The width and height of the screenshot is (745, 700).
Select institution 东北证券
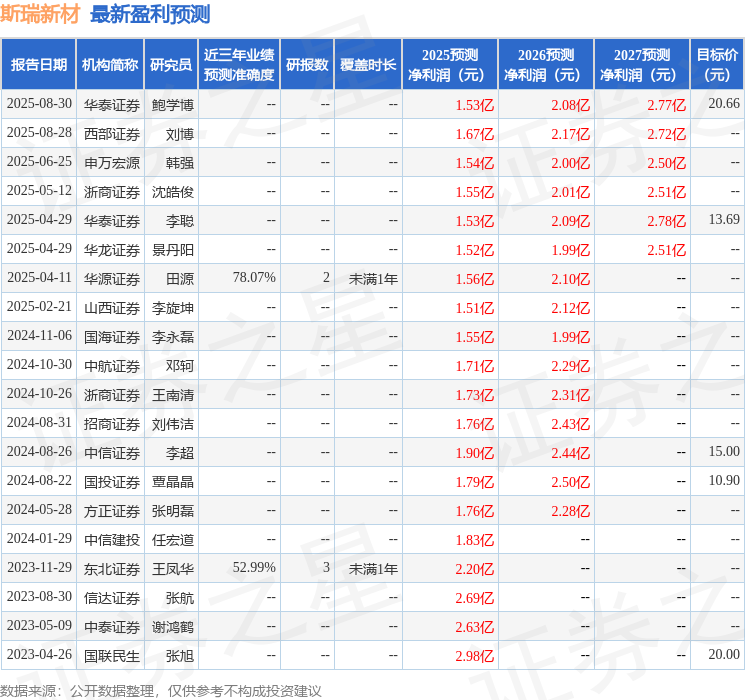point(112,569)
